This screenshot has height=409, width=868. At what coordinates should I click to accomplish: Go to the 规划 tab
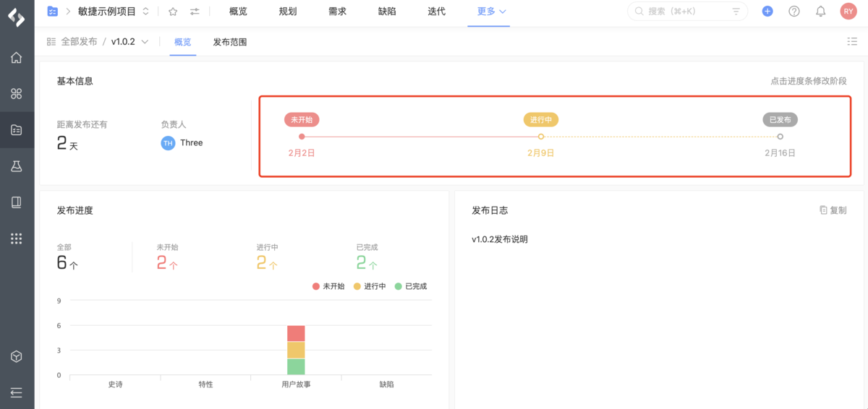[288, 12]
